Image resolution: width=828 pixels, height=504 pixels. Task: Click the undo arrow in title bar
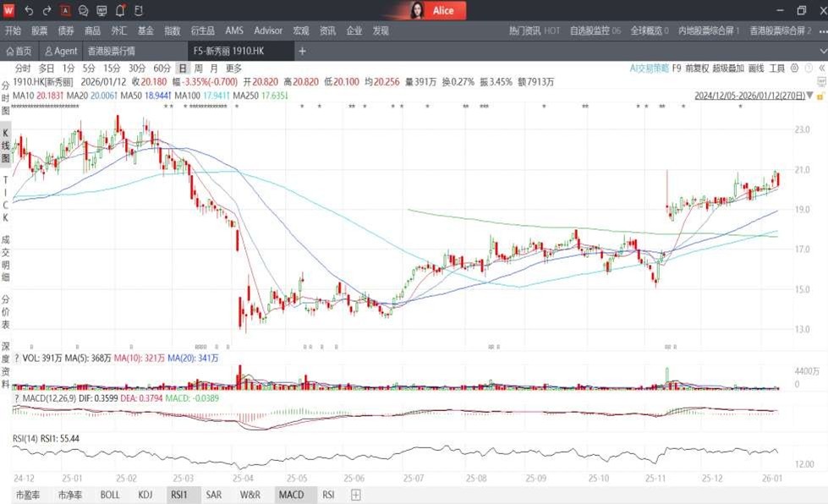click(x=29, y=11)
